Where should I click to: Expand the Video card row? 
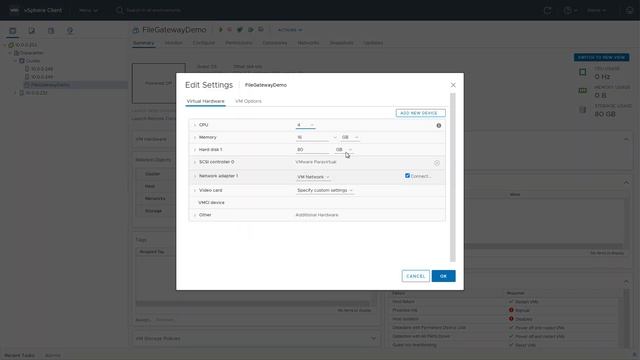coord(195,191)
